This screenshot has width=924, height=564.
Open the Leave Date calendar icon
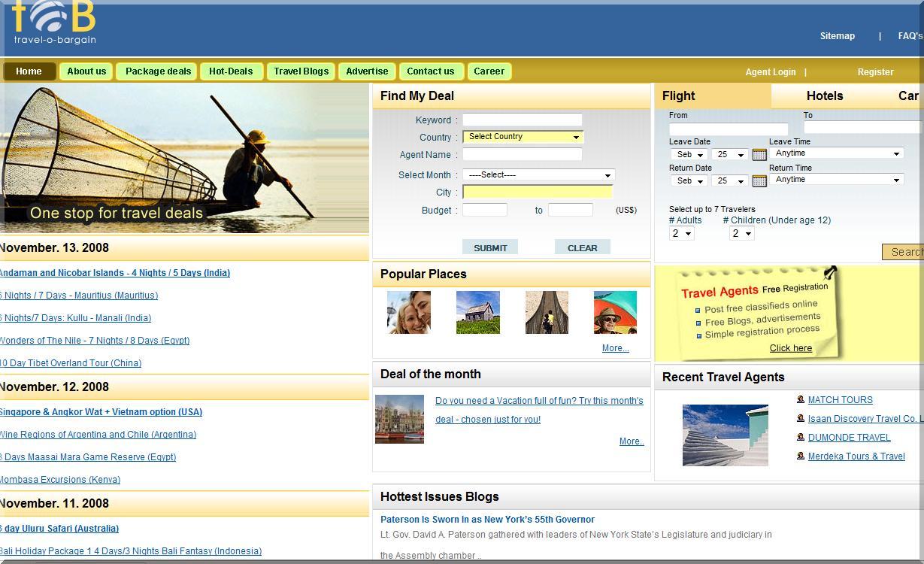point(759,154)
